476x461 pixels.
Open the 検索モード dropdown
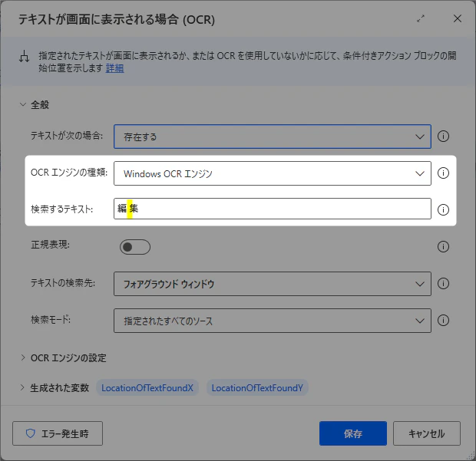[273, 321]
